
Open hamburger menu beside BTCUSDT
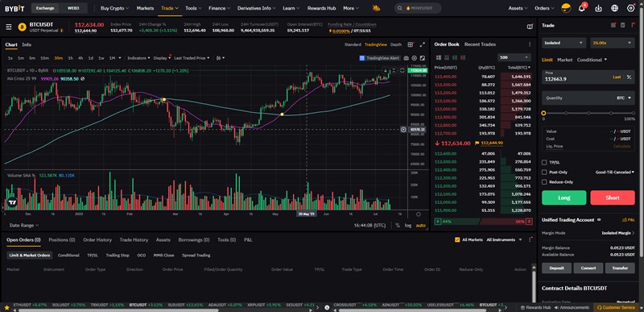tap(9, 27)
